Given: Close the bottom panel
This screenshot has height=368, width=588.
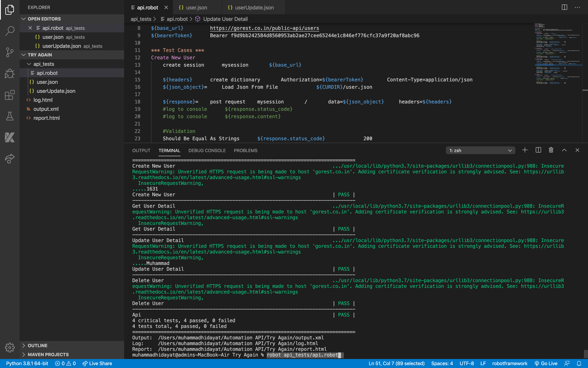Looking at the screenshot, I should [577, 150].
